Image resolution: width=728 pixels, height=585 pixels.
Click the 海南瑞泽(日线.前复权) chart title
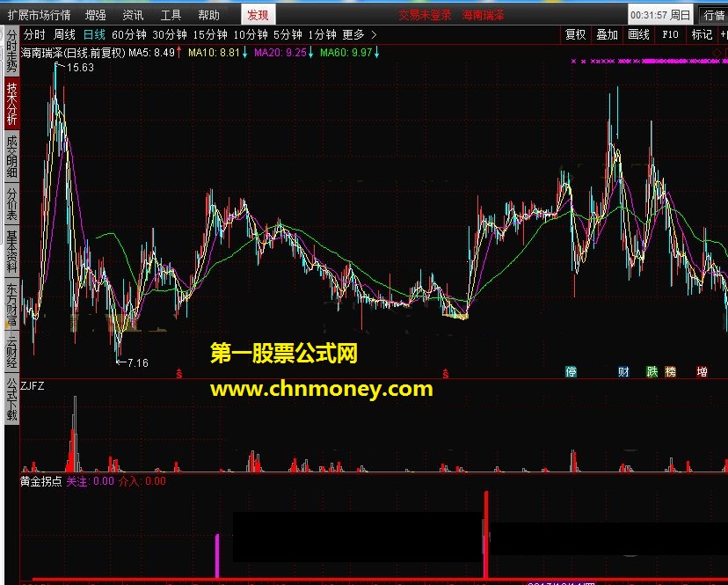click(73, 53)
